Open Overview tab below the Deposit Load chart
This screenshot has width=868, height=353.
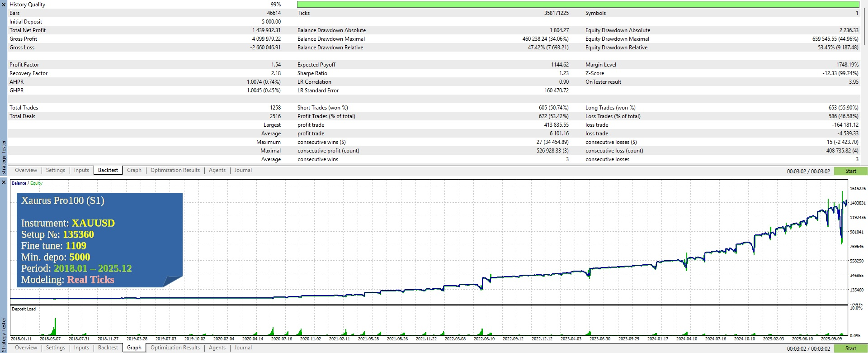pos(26,348)
